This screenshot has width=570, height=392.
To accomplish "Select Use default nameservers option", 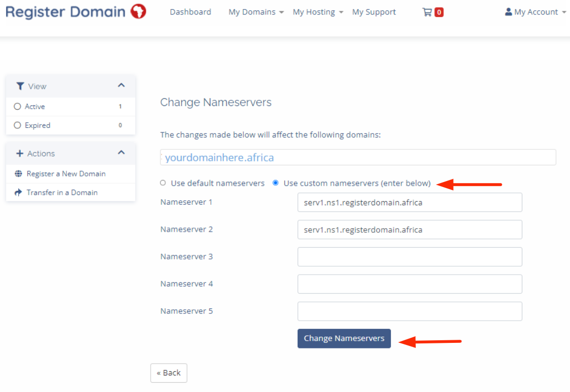I will pos(163,183).
